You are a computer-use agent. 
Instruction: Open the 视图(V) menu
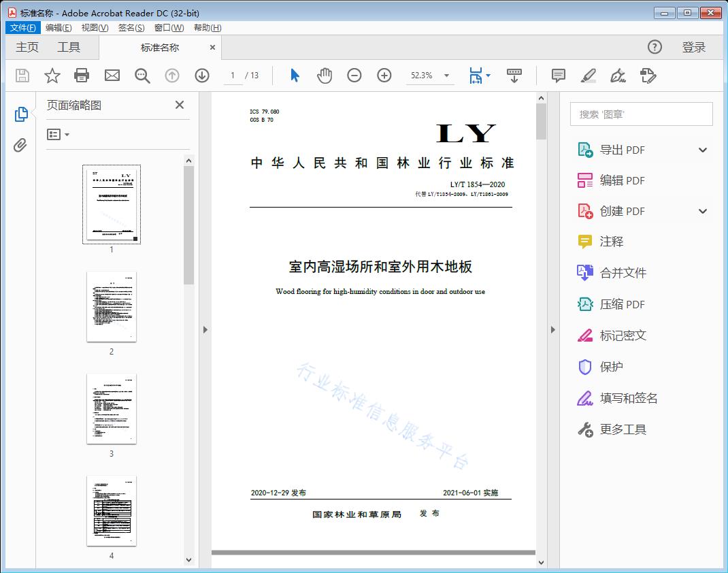pyautogui.click(x=95, y=28)
